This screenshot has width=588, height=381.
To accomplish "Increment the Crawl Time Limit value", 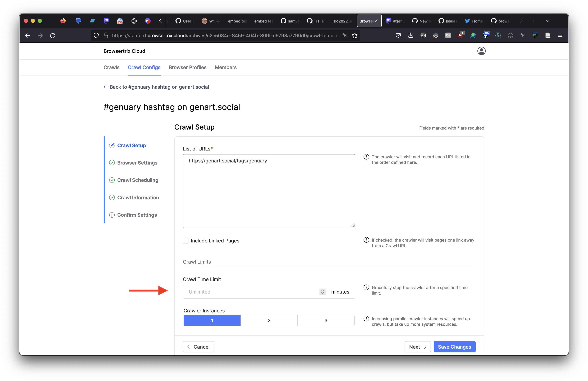I will pos(322,290).
